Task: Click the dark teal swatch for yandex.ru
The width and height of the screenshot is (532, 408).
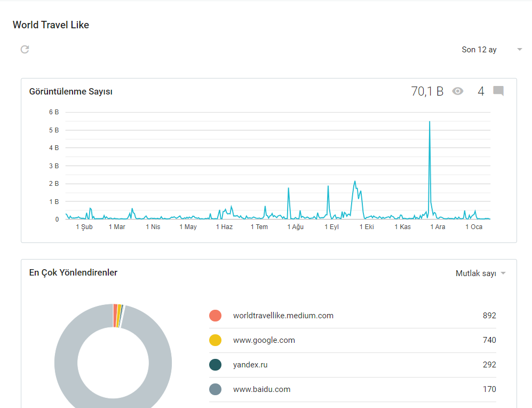Action: click(x=216, y=365)
